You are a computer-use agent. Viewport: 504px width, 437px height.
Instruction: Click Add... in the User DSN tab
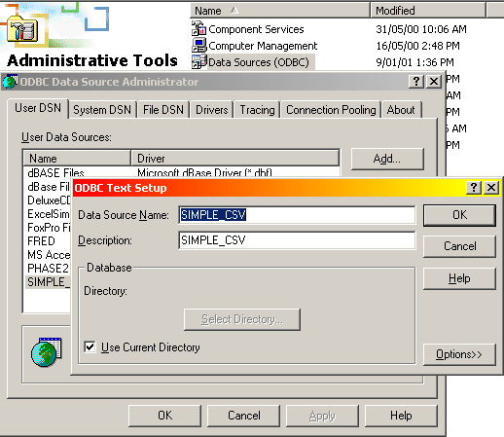(x=387, y=159)
